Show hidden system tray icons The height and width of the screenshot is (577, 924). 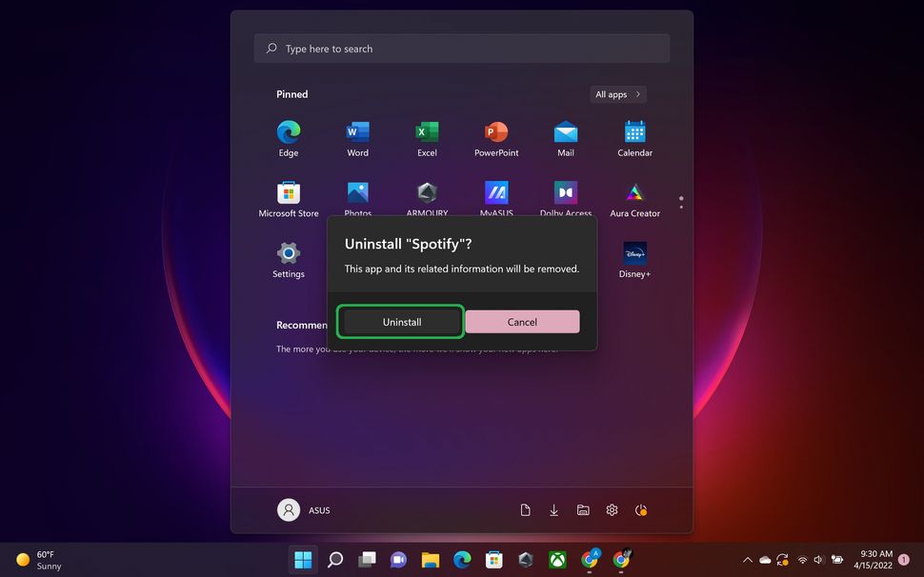[x=747, y=560]
